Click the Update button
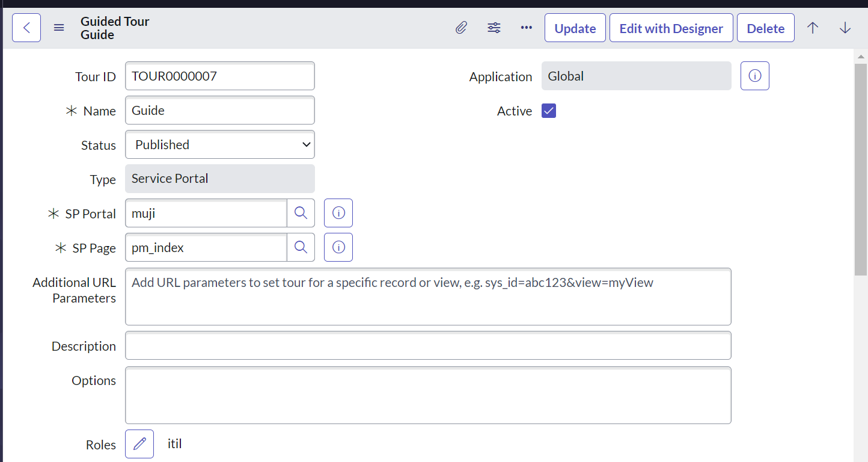 pos(575,28)
